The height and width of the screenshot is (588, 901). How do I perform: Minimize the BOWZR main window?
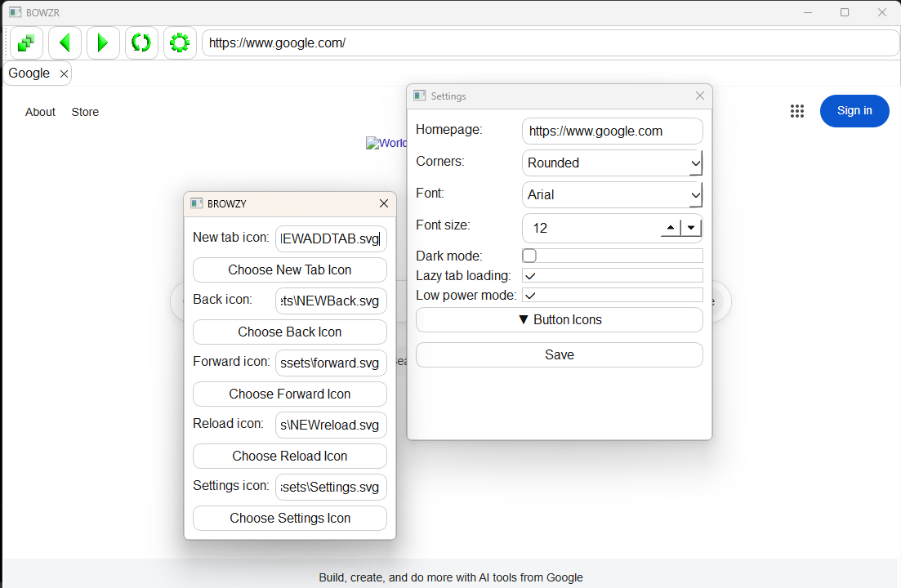point(808,12)
